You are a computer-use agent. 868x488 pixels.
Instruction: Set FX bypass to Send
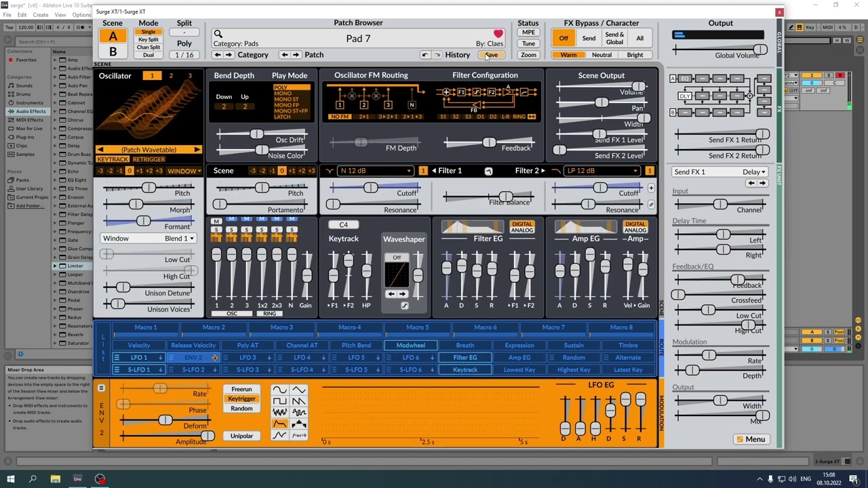coord(589,39)
